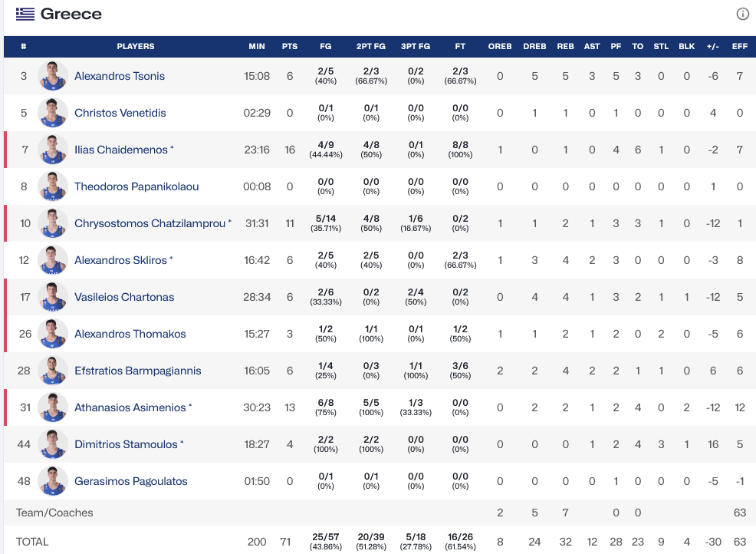
Task: Click the 3PT FG column header
Action: pyautogui.click(x=416, y=47)
